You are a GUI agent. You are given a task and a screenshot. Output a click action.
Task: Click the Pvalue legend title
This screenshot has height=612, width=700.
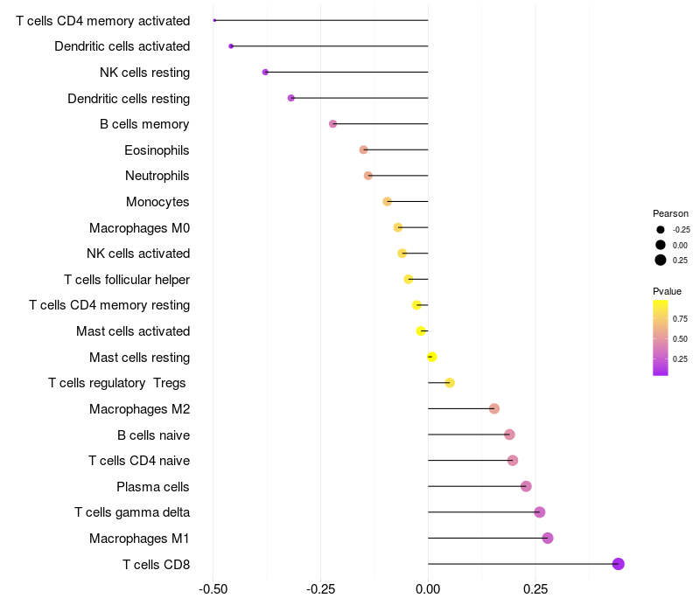(x=667, y=291)
